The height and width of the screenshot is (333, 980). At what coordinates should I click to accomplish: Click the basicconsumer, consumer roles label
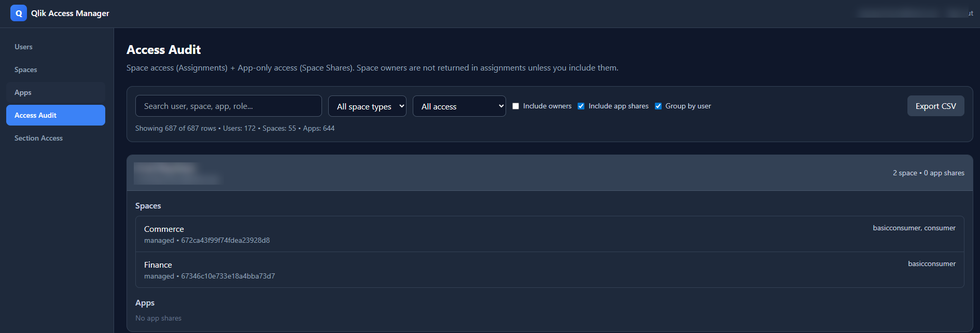point(914,228)
